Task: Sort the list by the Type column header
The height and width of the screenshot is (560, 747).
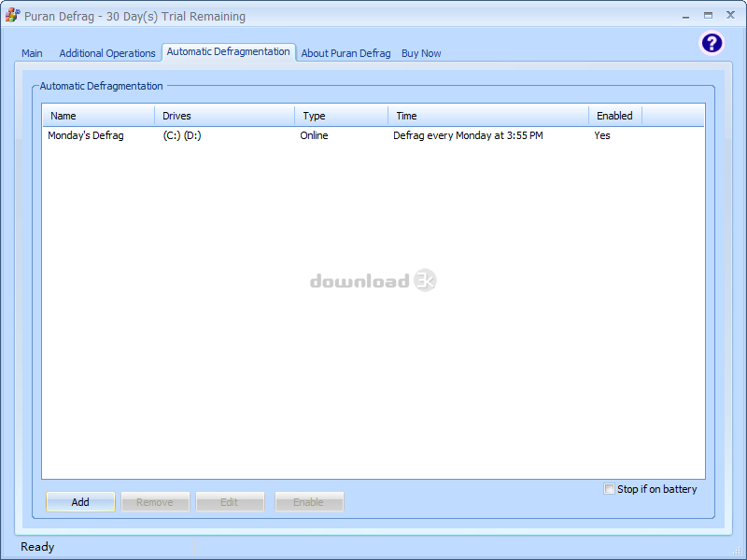Action: [342, 116]
